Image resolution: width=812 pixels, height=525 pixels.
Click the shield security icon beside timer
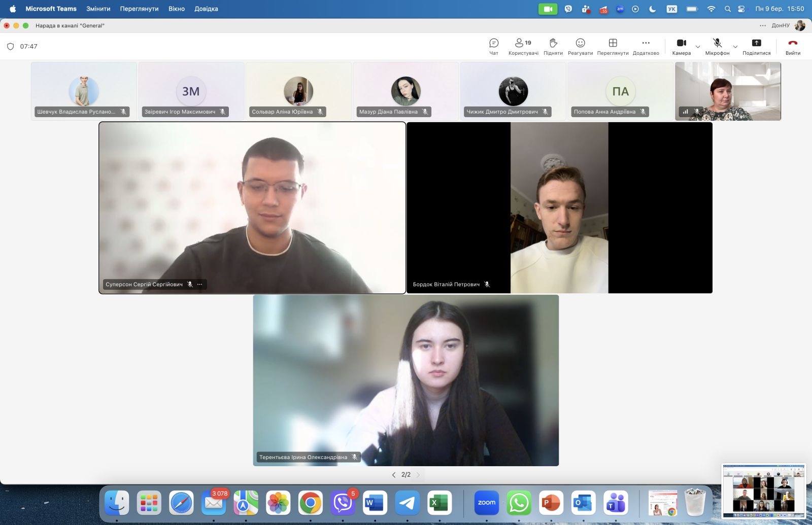click(x=10, y=46)
